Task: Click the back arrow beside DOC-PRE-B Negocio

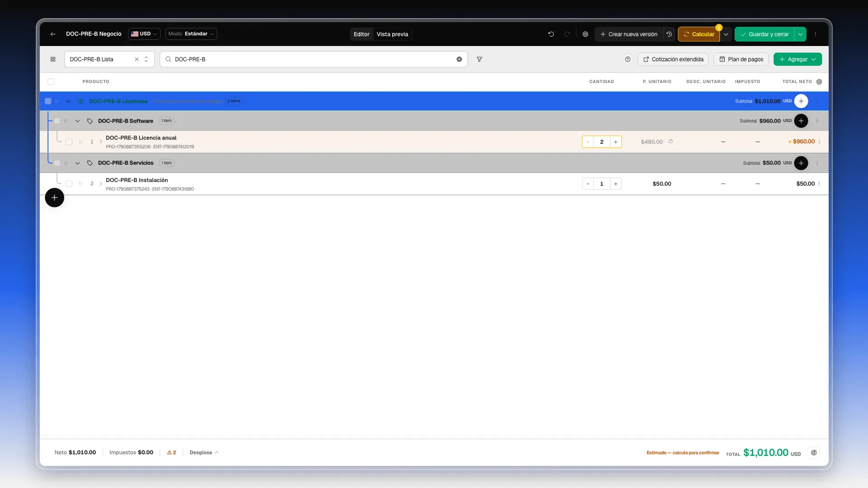Action: pos(53,34)
